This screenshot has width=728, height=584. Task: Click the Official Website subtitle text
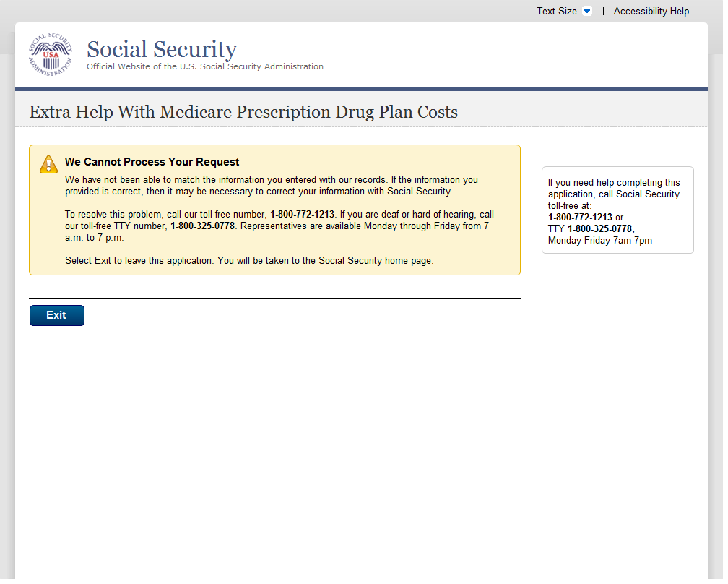point(205,66)
